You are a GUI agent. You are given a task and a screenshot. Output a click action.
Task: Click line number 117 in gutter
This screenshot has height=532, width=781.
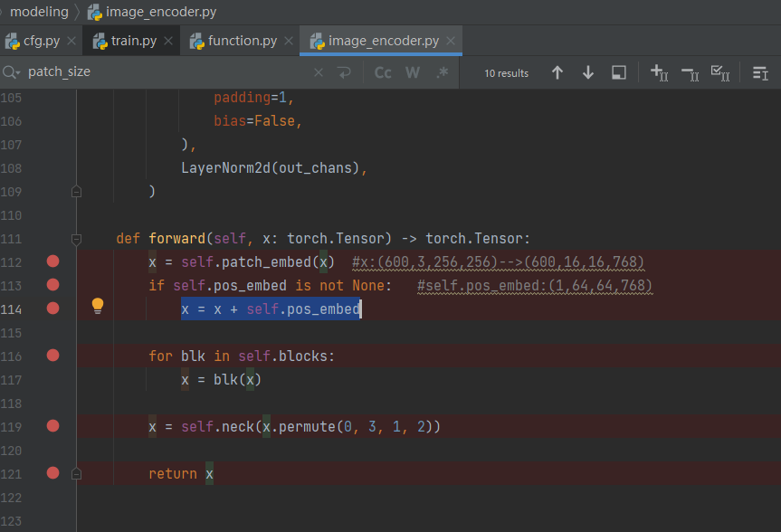point(11,381)
